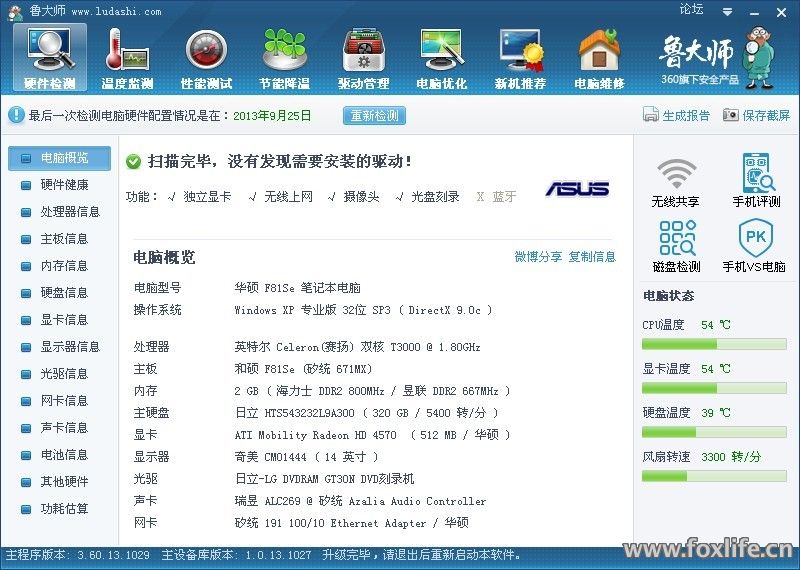Open the 硬件检测 hardware detection tool

click(49, 58)
